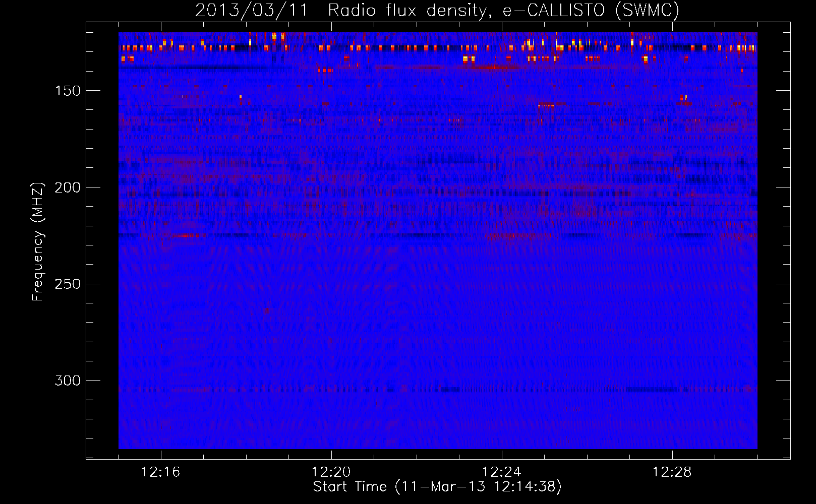Select the 'e-CALLISTO (SWMC)' title text

click(x=591, y=10)
